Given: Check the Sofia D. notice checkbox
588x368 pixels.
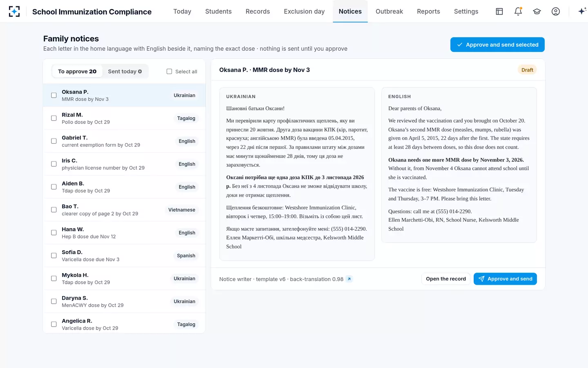Looking at the screenshot, I should pos(54,256).
